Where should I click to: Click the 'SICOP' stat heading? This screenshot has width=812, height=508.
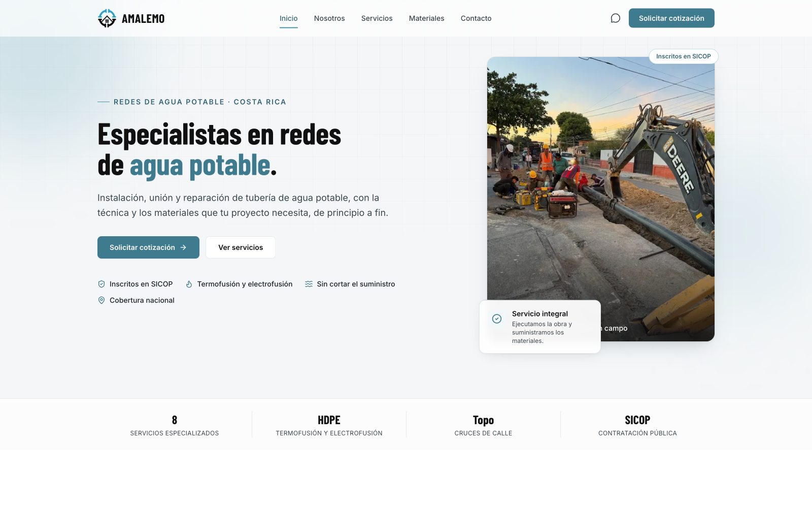(x=637, y=420)
